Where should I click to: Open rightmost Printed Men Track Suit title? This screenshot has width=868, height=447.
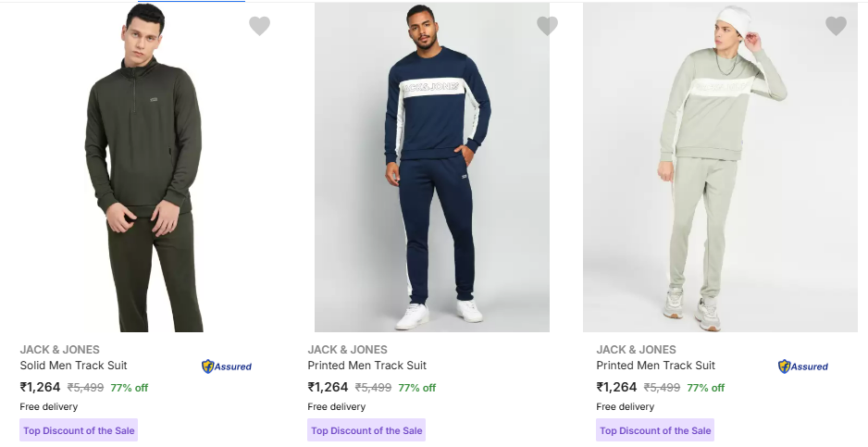[x=655, y=366]
